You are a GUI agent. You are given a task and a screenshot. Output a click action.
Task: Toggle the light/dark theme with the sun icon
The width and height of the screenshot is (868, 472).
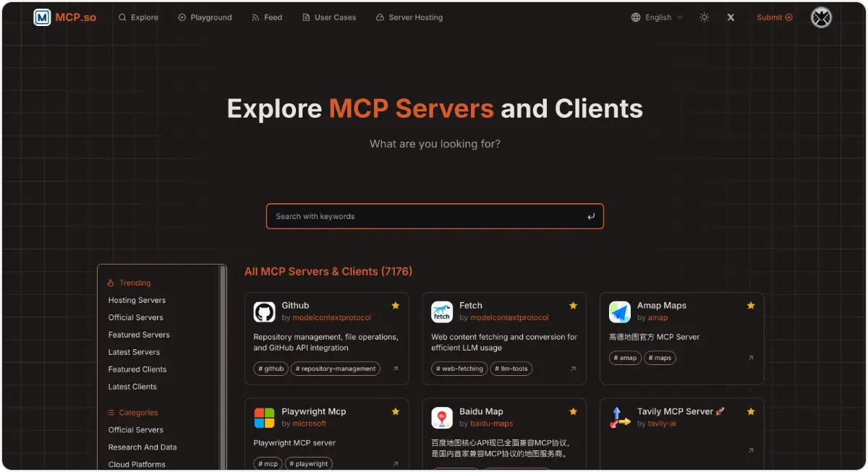(704, 17)
